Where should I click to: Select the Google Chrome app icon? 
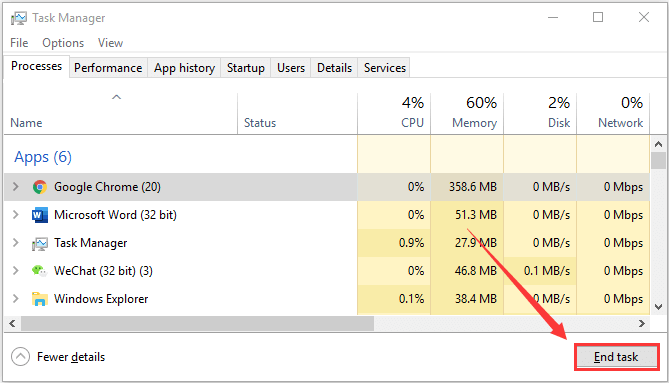click(40, 187)
